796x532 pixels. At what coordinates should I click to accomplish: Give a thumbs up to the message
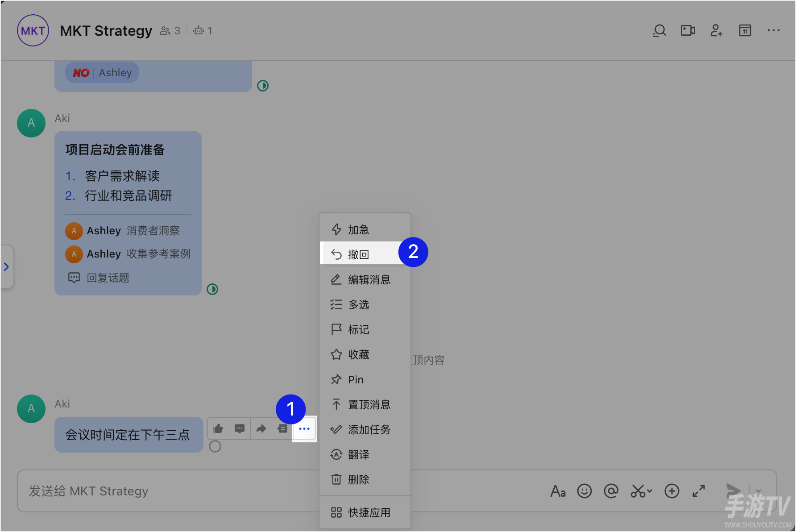[x=218, y=429]
